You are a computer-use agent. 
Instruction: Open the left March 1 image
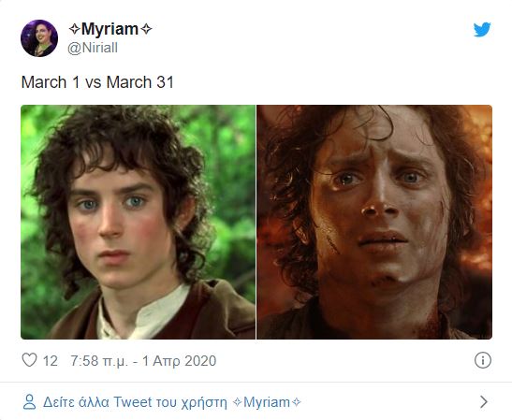pos(139,222)
